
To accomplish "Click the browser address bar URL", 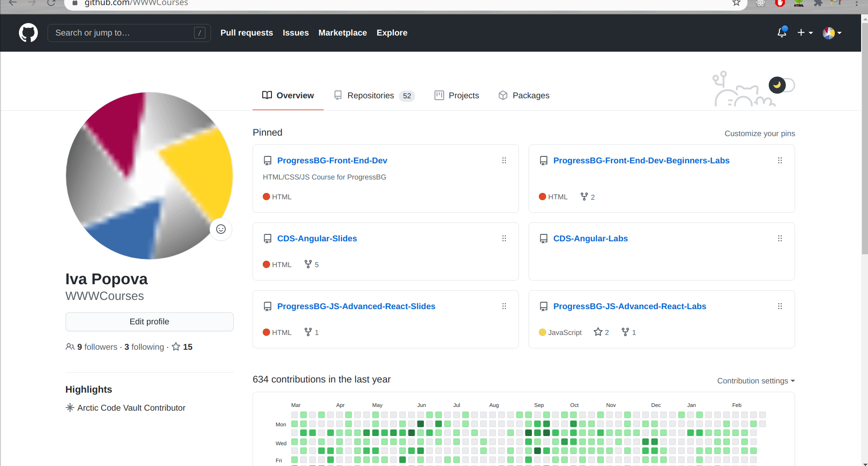I will coord(136,3).
